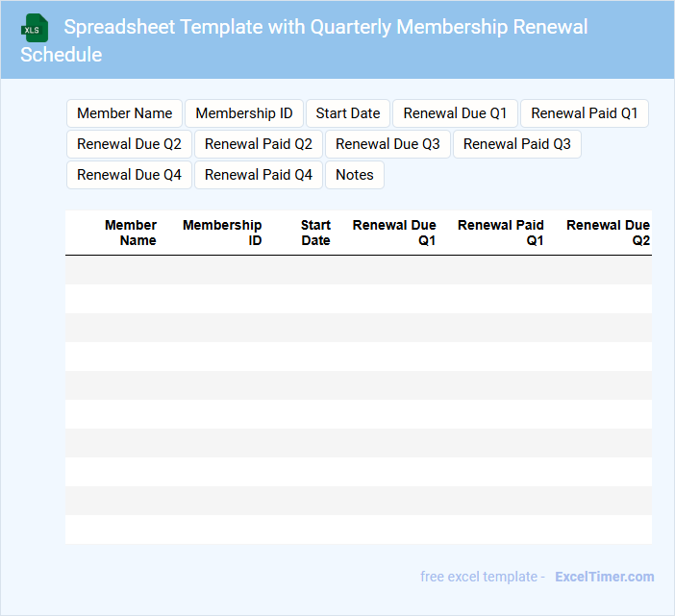Click the Start Date tag

(348, 113)
